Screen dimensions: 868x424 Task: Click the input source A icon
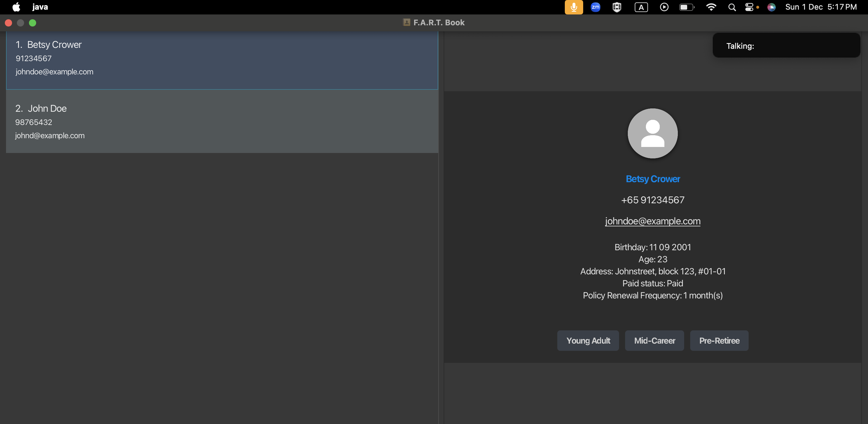[641, 7]
